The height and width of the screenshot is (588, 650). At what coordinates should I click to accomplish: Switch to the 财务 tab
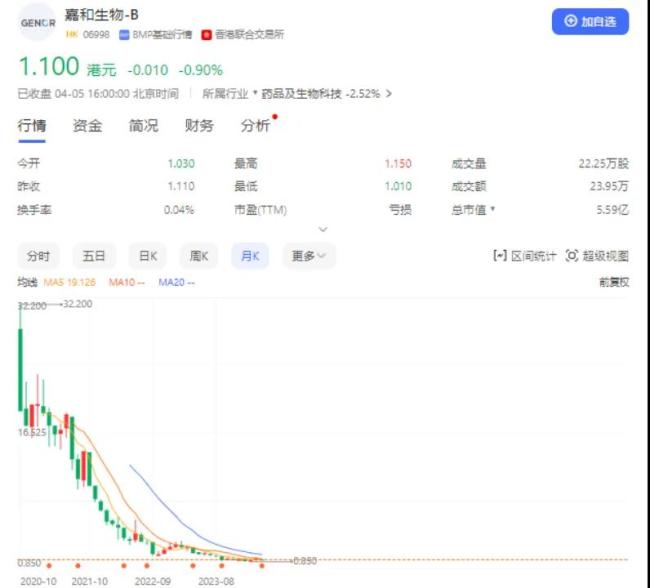pyautogui.click(x=199, y=125)
